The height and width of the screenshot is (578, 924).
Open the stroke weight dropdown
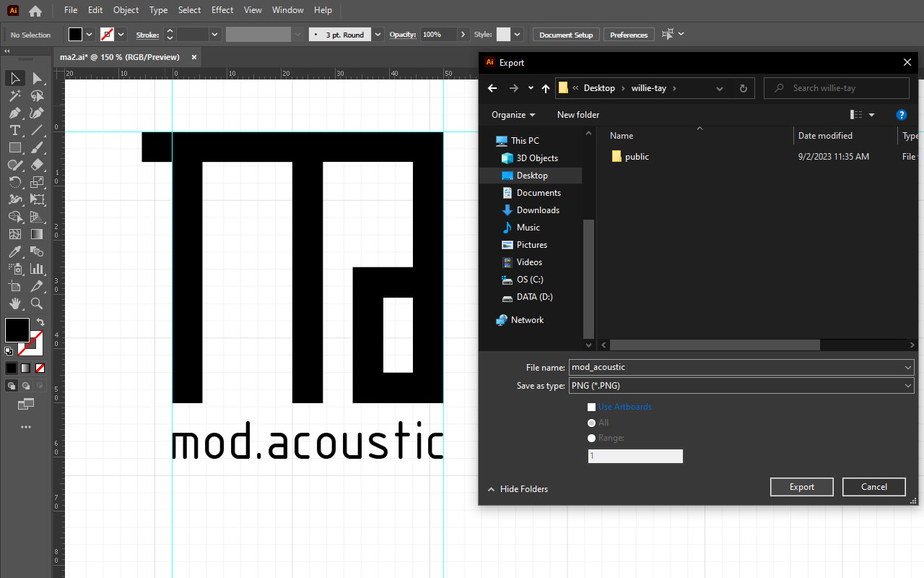pyautogui.click(x=214, y=35)
